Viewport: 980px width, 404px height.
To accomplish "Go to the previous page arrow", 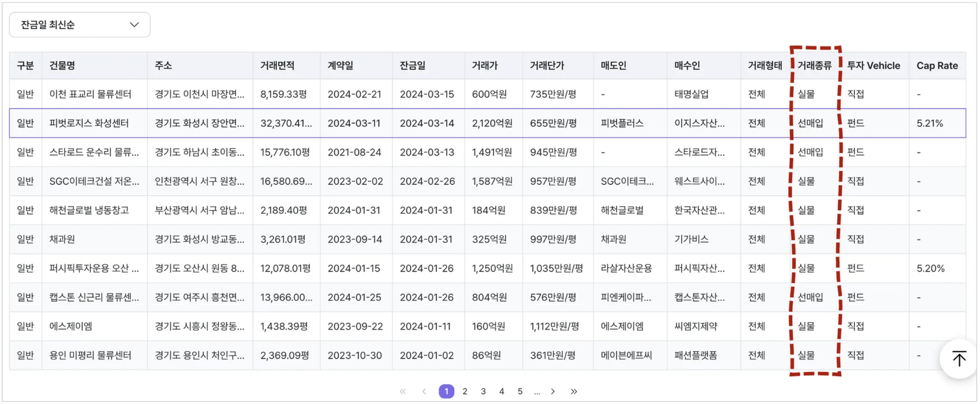I will tap(424, 391).
